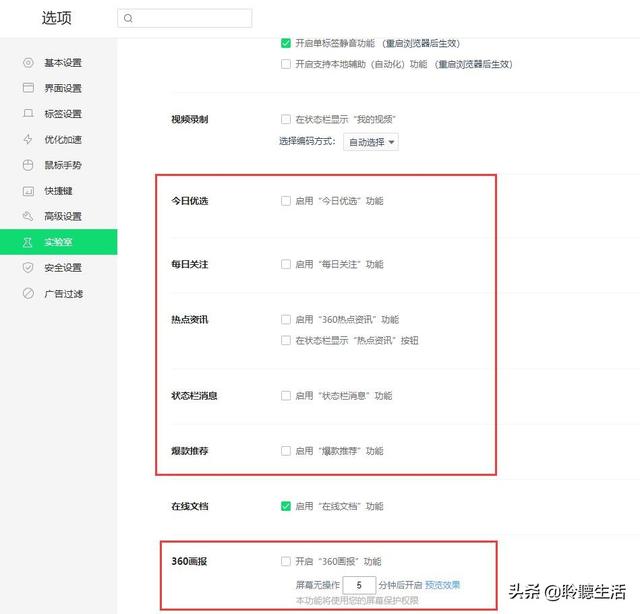Click the 快捷键 keyboard icon
The image size is (640, 614).
coord(28,191)
